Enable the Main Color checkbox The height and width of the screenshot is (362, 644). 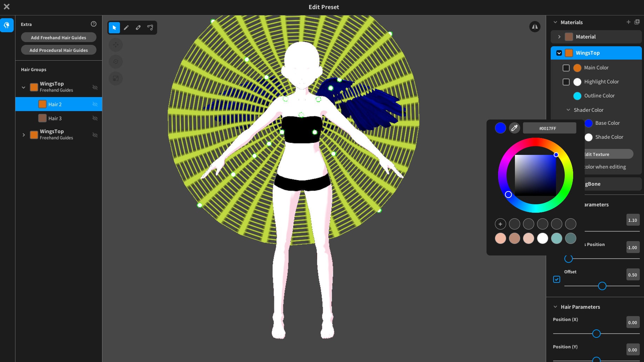click(566, 68)
